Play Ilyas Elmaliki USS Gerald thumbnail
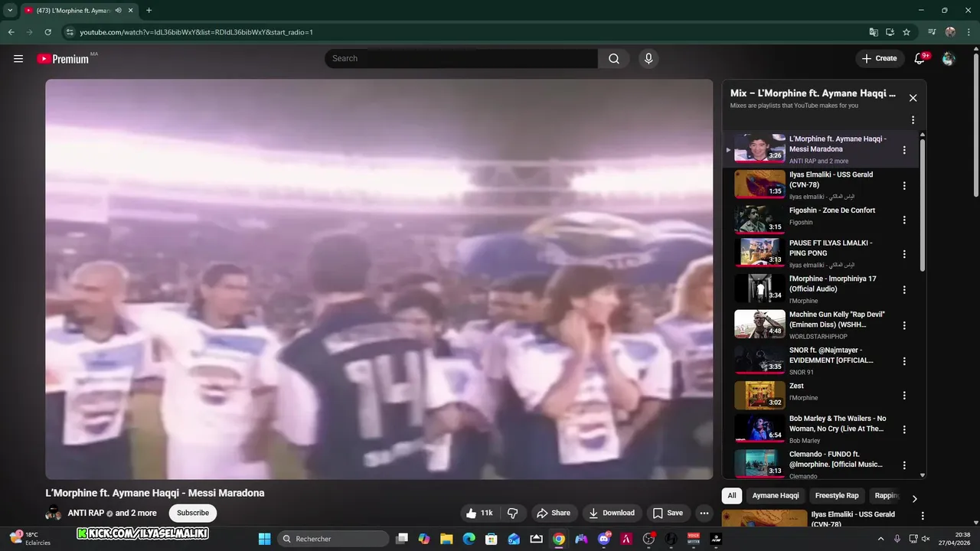 coord(759,184)
